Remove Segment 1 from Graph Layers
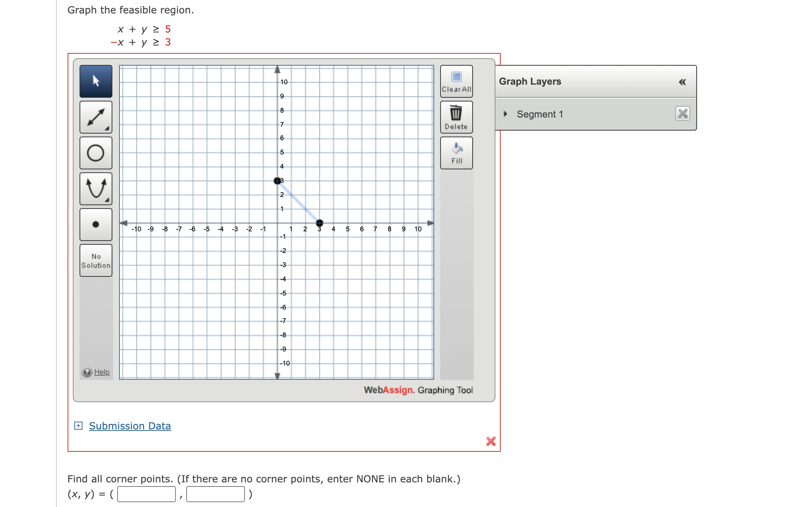The image size is (812, 507). click(683, 114)
